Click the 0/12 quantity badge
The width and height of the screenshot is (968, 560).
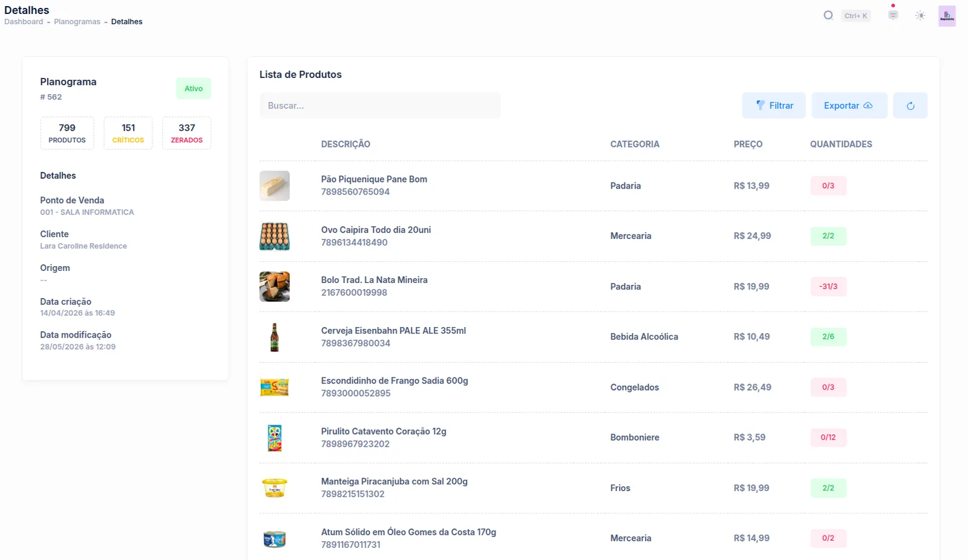click(x=828, y=437)
